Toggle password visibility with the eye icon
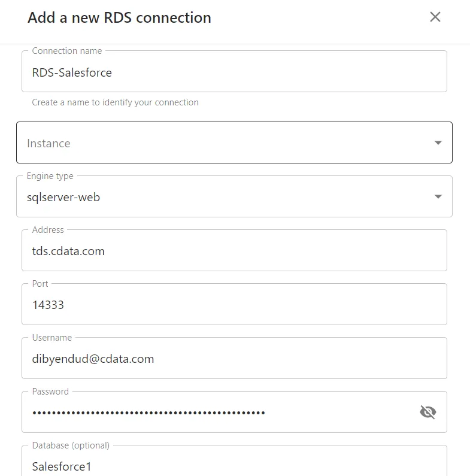Viewport: 470px width, 476px height. point(427,412)
